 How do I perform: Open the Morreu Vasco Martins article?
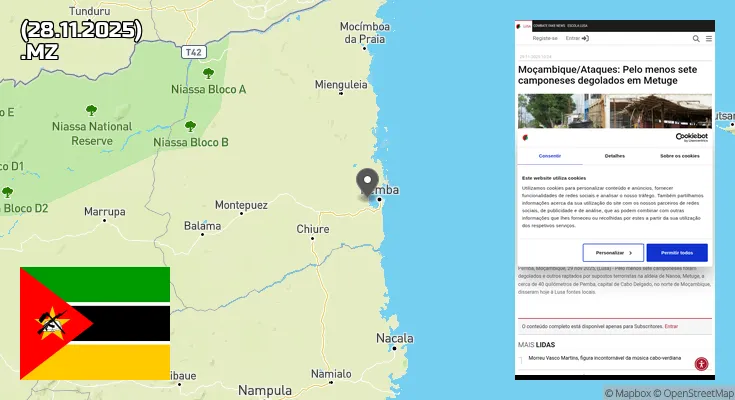tap(604, 358)
